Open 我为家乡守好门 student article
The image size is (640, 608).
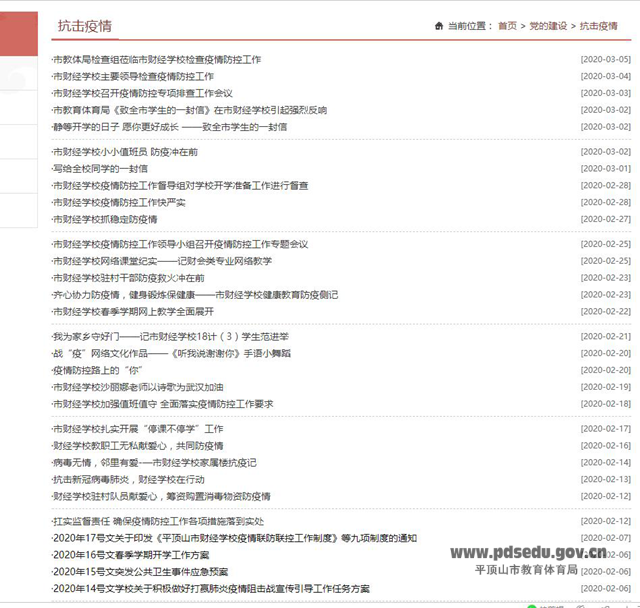170,337
